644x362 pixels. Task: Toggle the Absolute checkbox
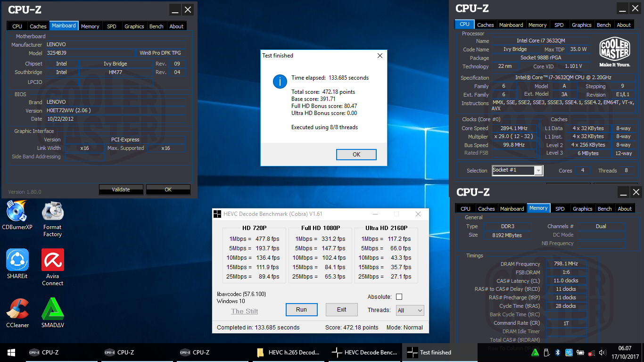pyautogui.click(x=399, y=296)
